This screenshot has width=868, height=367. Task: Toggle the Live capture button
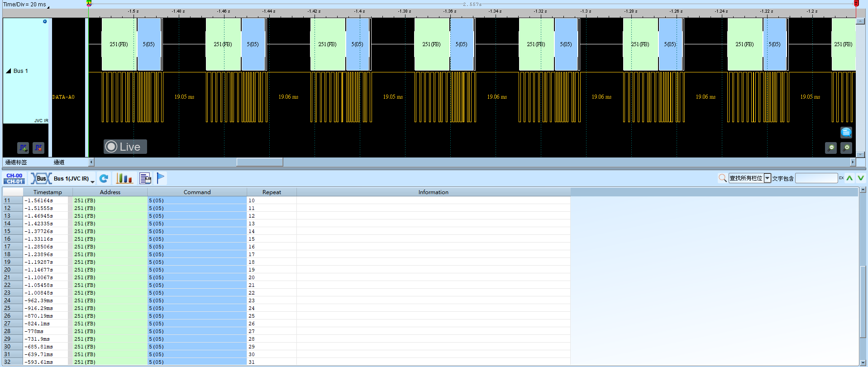125,147
